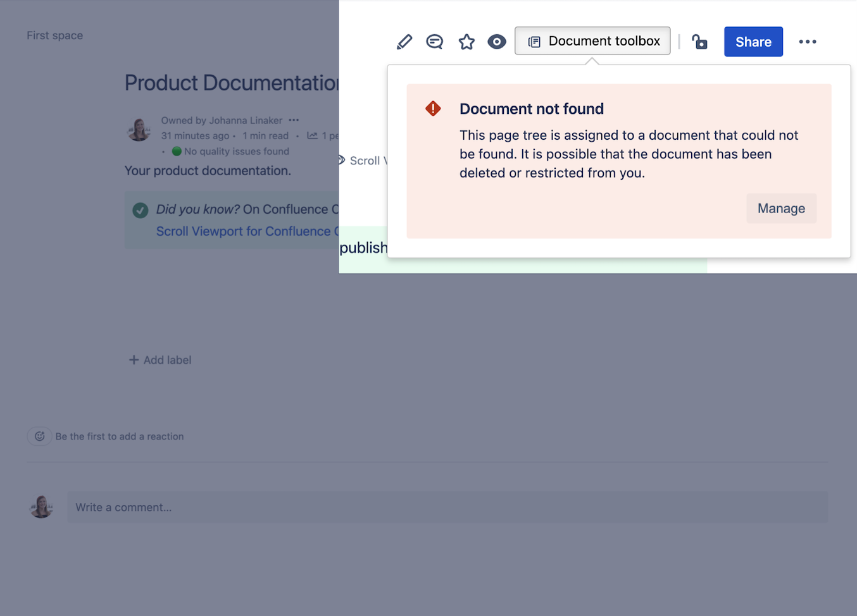This screenshot has height=616, width=857.
Task: Toggle the star to watch this page
Action: pos(466,40)
